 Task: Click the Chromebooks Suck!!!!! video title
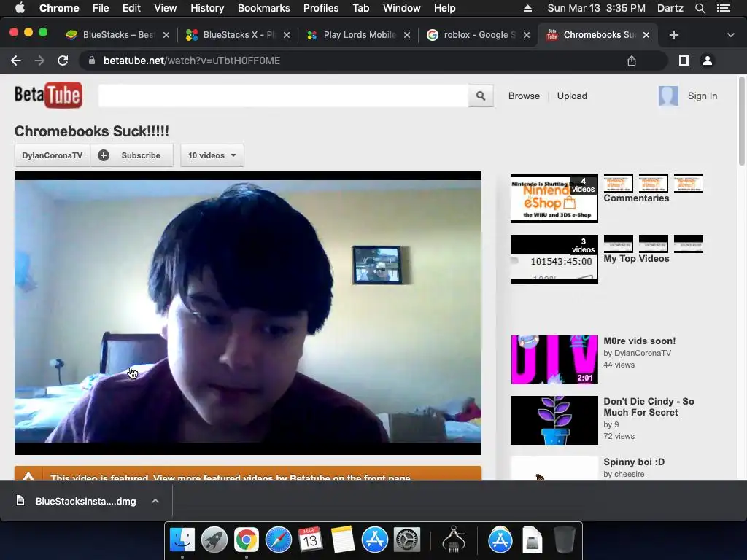tap(91, 131)
